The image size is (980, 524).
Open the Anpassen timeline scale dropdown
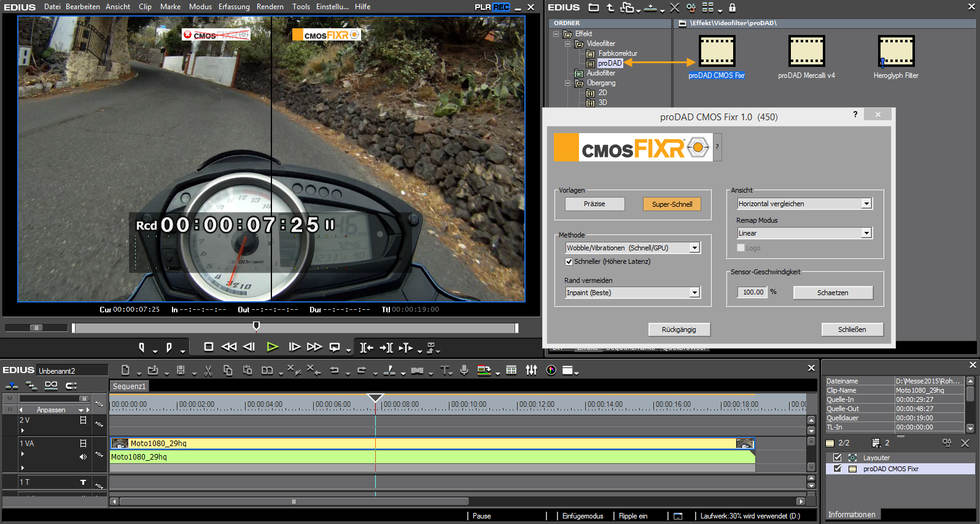click(80, 410)
